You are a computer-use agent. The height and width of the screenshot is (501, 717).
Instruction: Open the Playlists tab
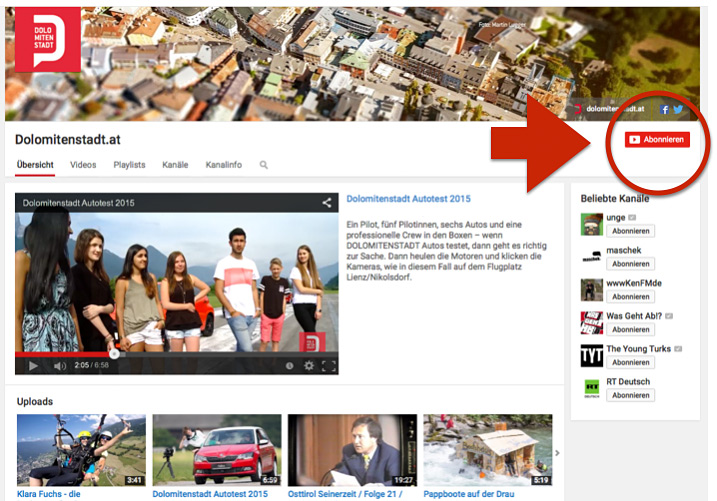click(129, 165)
